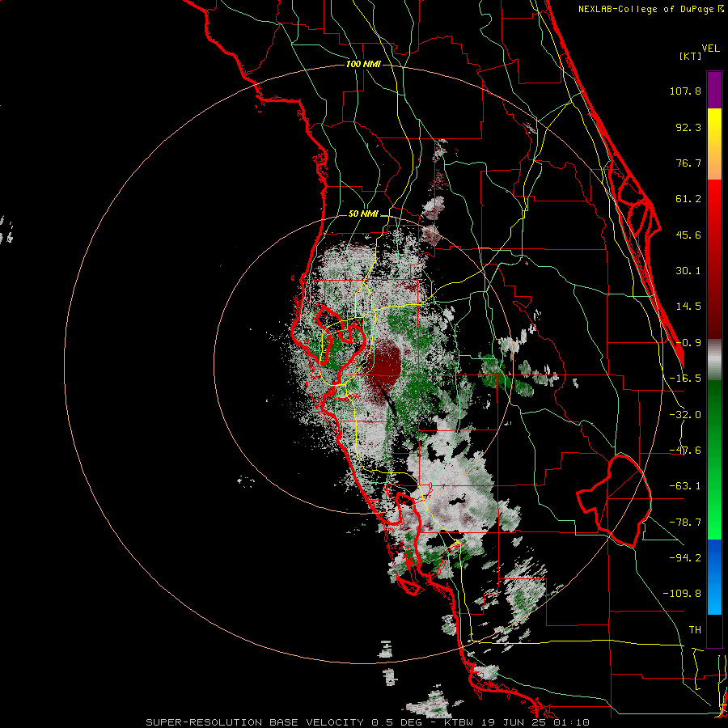This screenshot has width=728, height=728.
Task: Select the 14.5 scale value
Action: (x=688, y=307)
